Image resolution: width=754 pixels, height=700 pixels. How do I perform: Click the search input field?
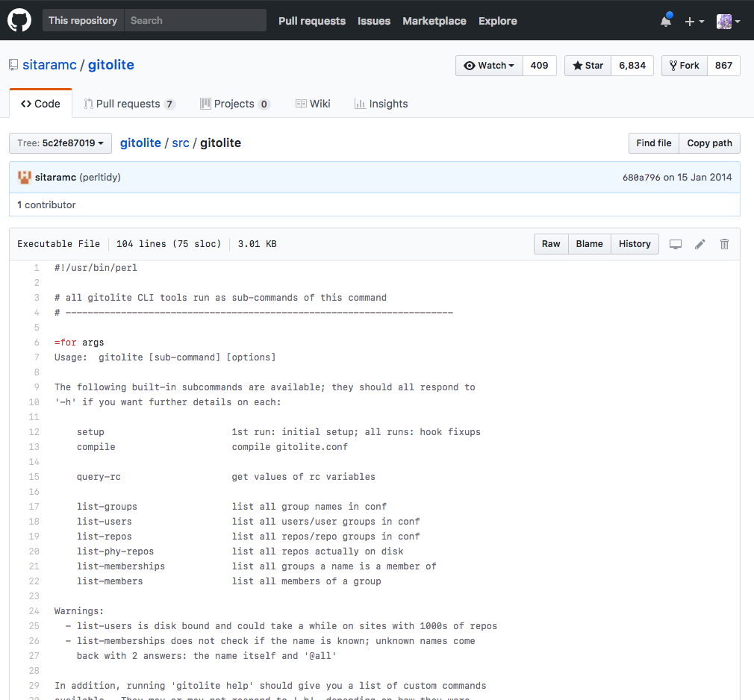click(196, 20)
